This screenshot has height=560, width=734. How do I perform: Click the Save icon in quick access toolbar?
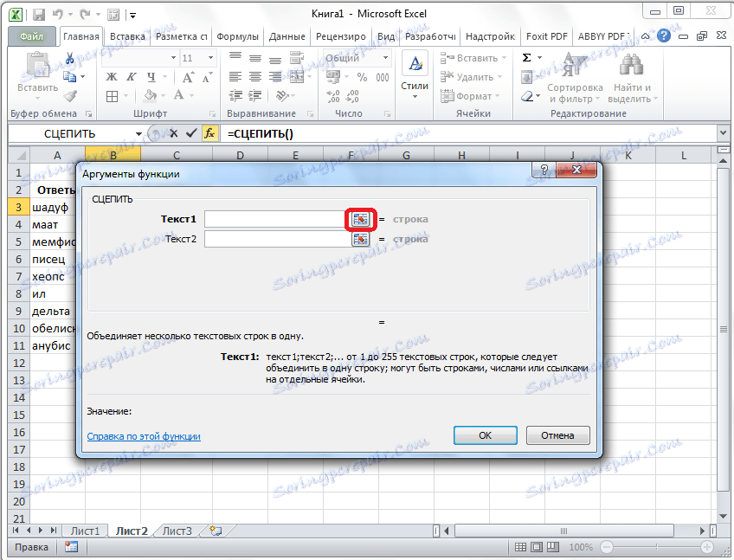39,15
